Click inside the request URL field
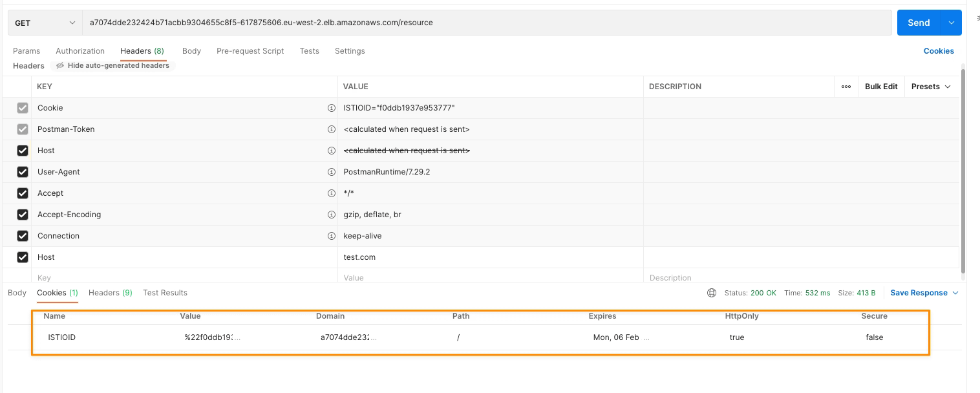 (453, 22)
